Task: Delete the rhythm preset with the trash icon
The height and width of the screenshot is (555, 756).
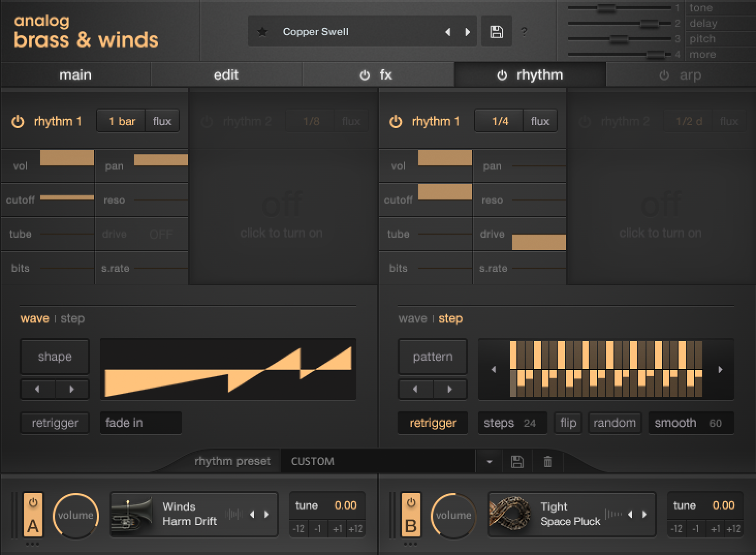Action: tap(547, 461)
